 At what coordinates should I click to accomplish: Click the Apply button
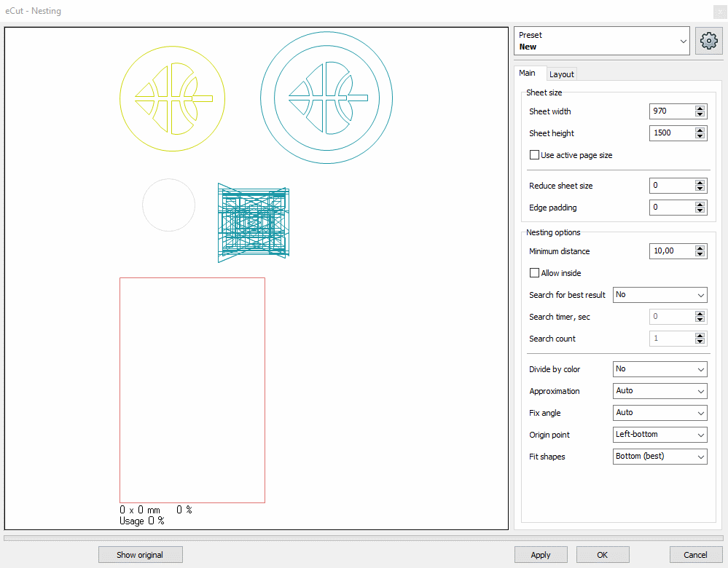(541, 555)
